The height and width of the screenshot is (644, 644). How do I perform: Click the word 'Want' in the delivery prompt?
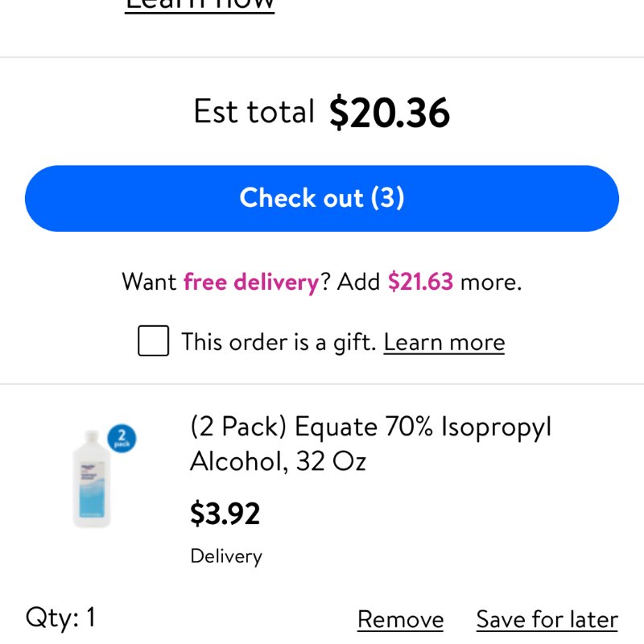click(149, 282)
